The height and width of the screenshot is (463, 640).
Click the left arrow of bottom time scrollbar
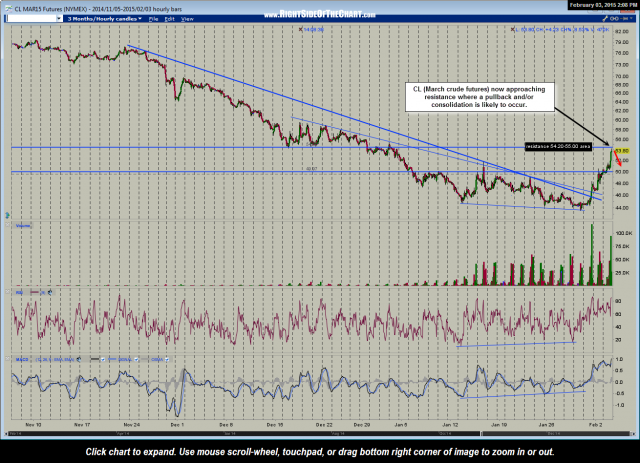[6, 433]
